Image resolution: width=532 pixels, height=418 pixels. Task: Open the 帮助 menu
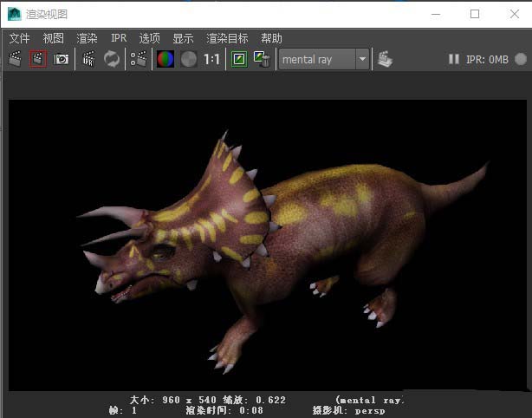pyautogui.click(x=271, y=38)
